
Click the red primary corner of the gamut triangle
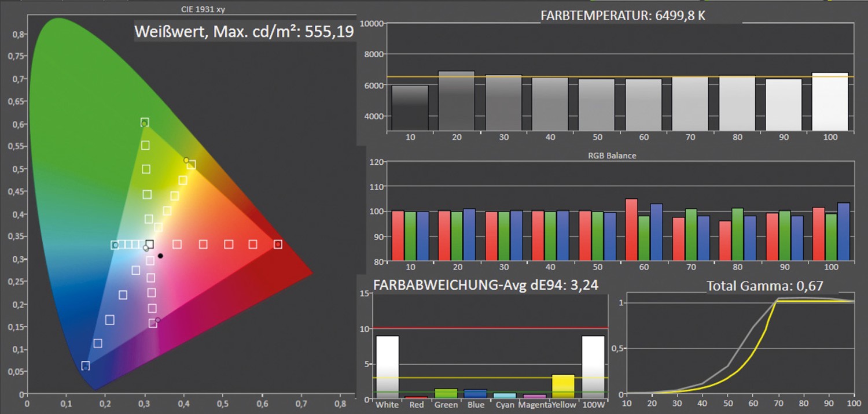tap(277, 244)
